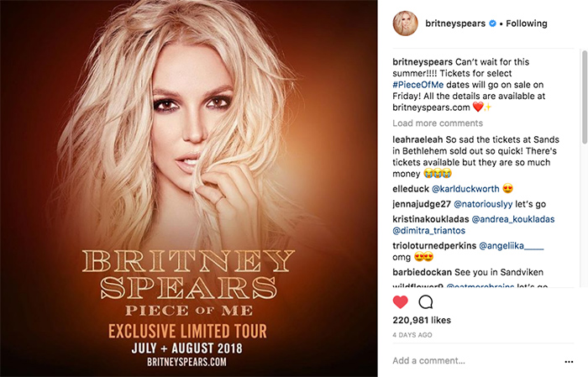588x377 pixels.
Task: Open leahraeleah commenter profile
Action: click(x=417, y=139)
